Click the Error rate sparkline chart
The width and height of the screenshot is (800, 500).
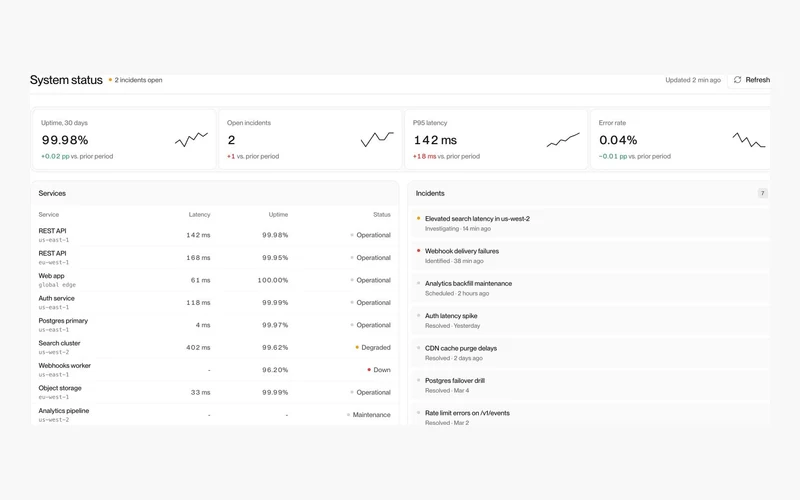point(748,139)
